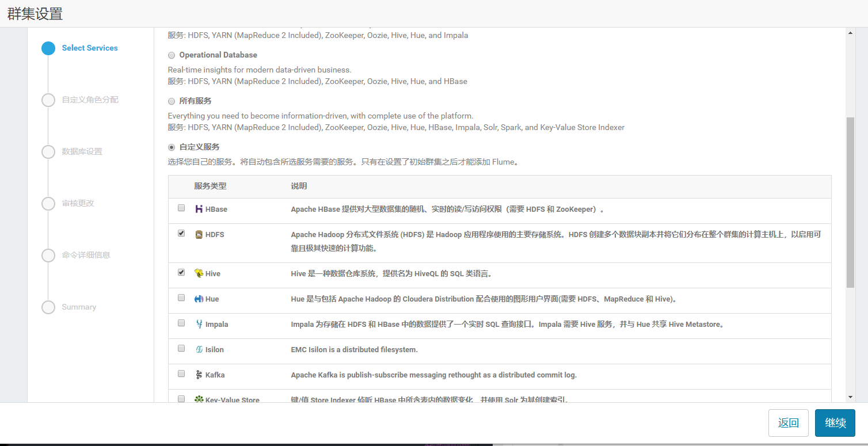This screenshot has height=446, width=868.
Task: Click the 命令详细信息 step circle
Action: (48, 256)
